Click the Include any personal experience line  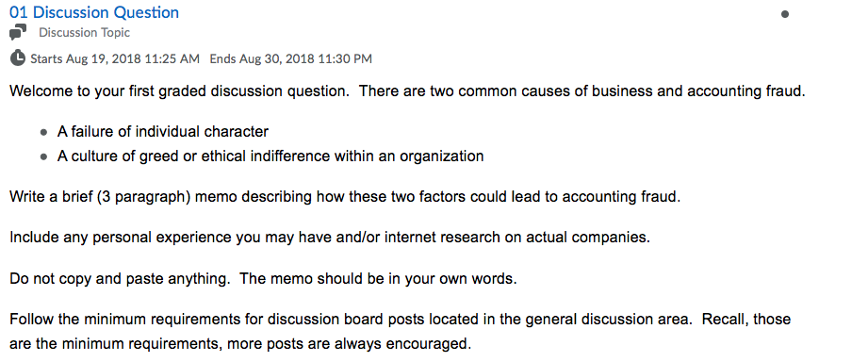tap(330, 238)
